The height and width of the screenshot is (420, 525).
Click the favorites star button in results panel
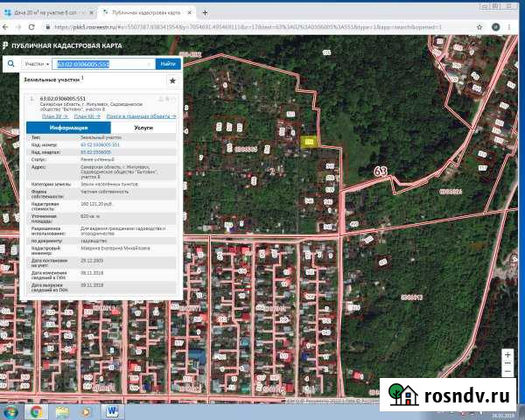172,80
